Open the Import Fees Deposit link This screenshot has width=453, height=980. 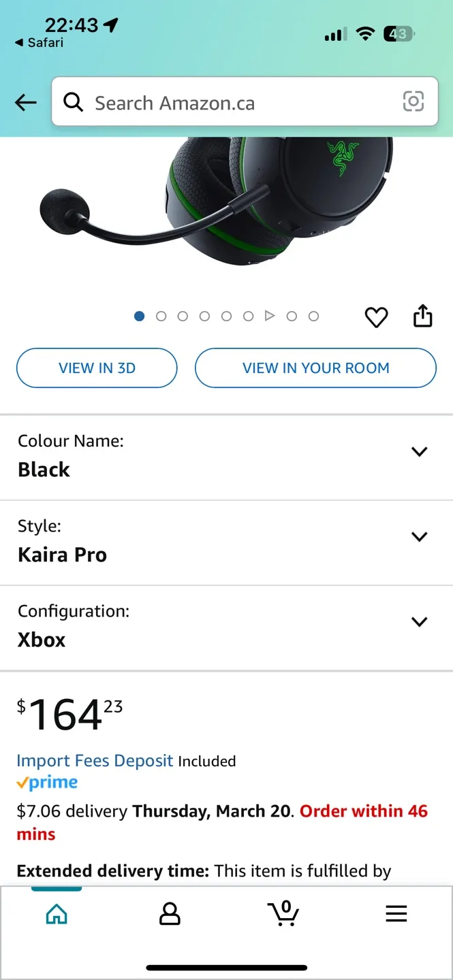click(x=95, y=761)
